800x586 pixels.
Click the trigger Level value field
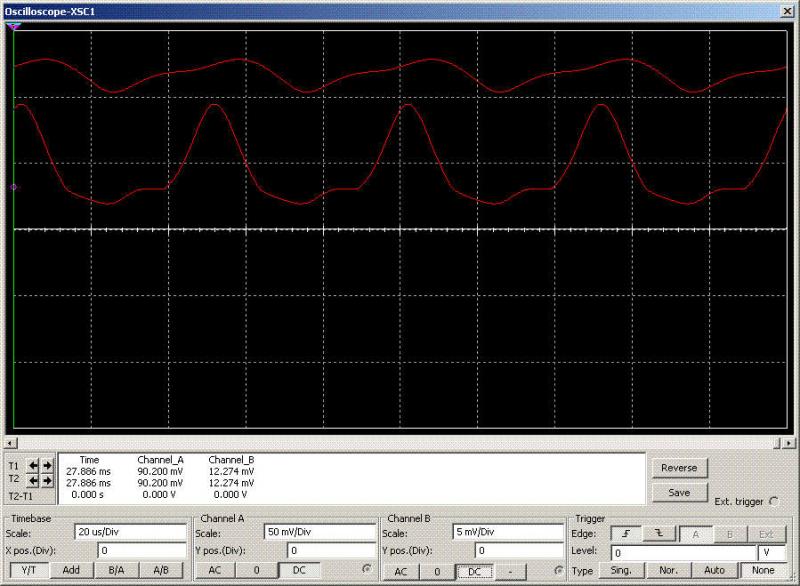tap(683, 553)
